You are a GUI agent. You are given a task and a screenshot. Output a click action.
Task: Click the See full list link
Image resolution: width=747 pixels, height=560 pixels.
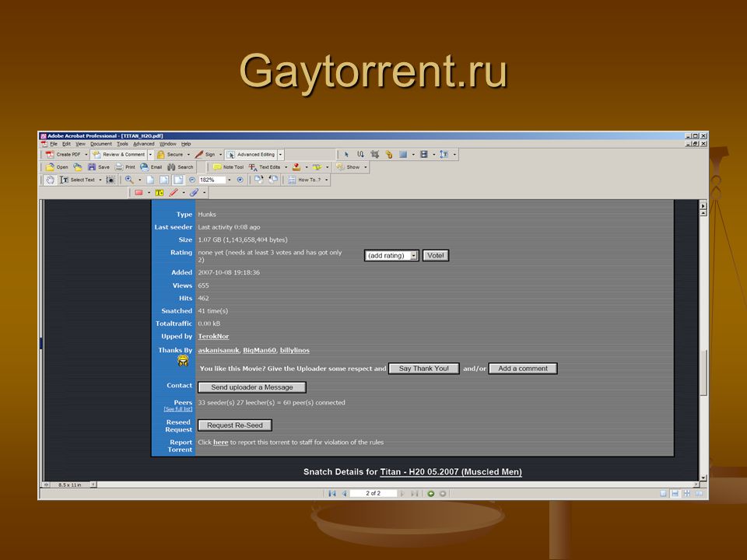coord(177,409)
